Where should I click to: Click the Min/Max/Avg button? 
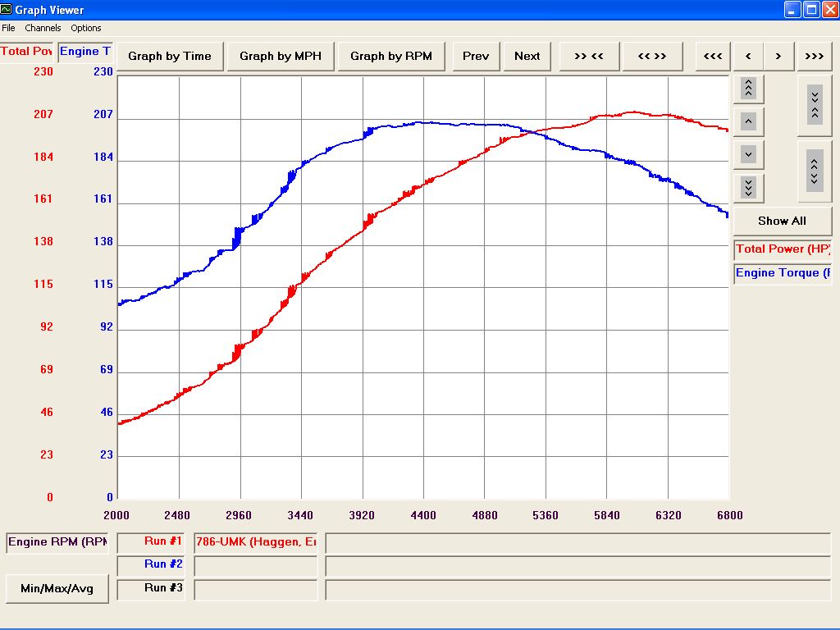click(57, 588)
